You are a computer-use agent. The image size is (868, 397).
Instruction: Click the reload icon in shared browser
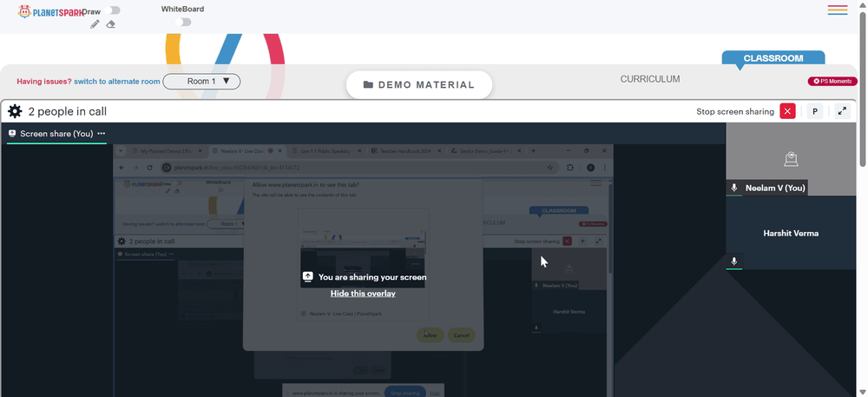point(149,167)
